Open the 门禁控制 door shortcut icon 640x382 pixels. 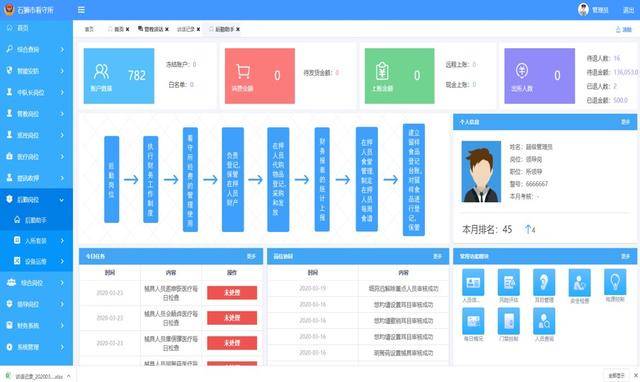coord(509,321)
